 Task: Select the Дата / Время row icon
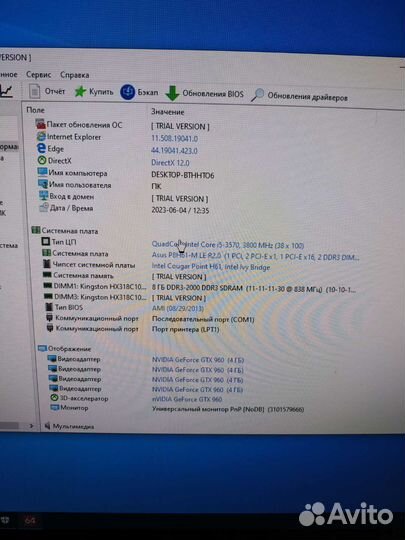44,207
